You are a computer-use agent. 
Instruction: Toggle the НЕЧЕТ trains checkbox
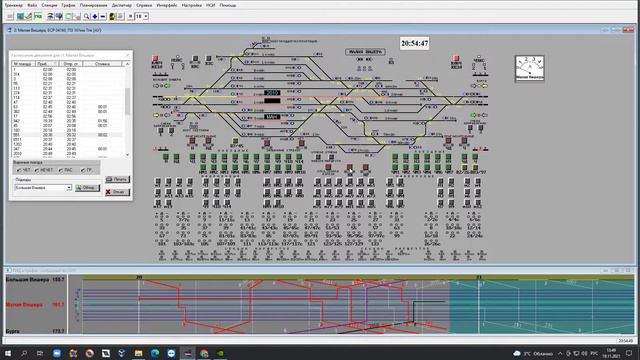coord(44,170)
